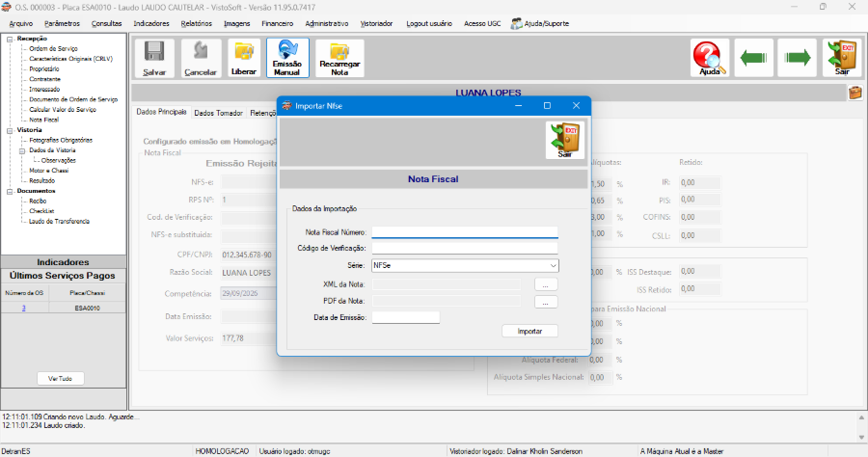Select Ordem de Serviço tree item

click(53, 48)
